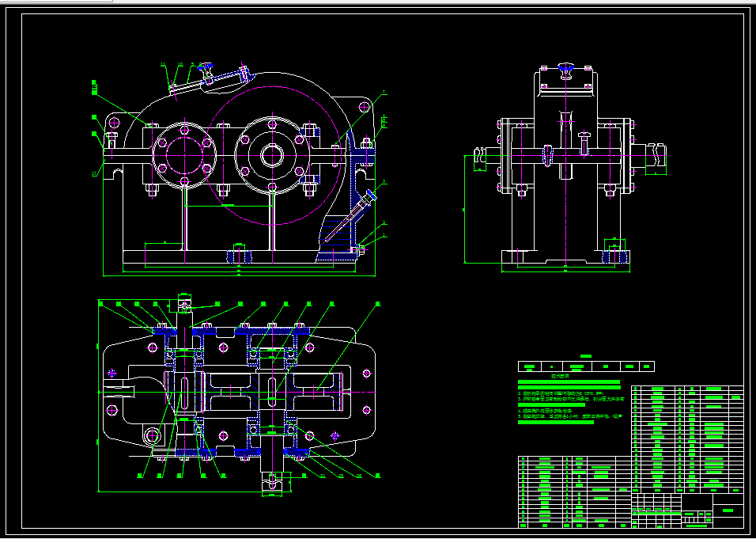
Task: Click part balloon number 10 in front view
Action: coord(180,64)
